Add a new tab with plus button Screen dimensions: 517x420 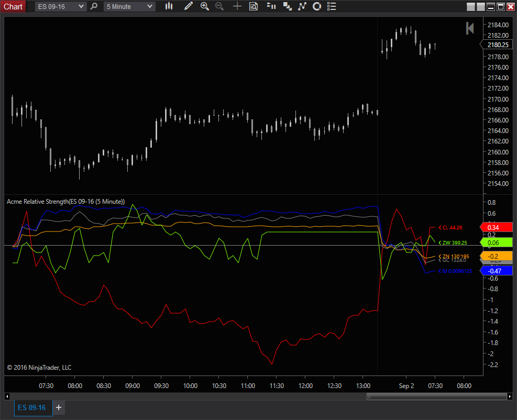(x=59, y=408)
